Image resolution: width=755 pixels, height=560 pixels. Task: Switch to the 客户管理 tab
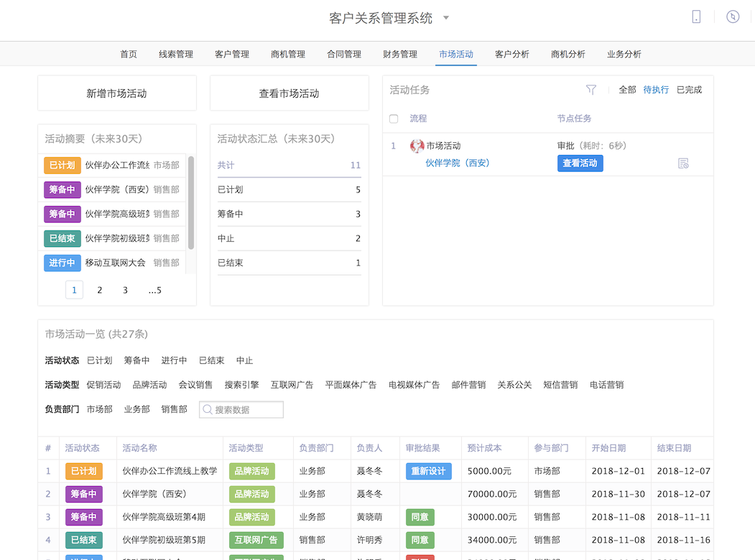pos(232,54)
